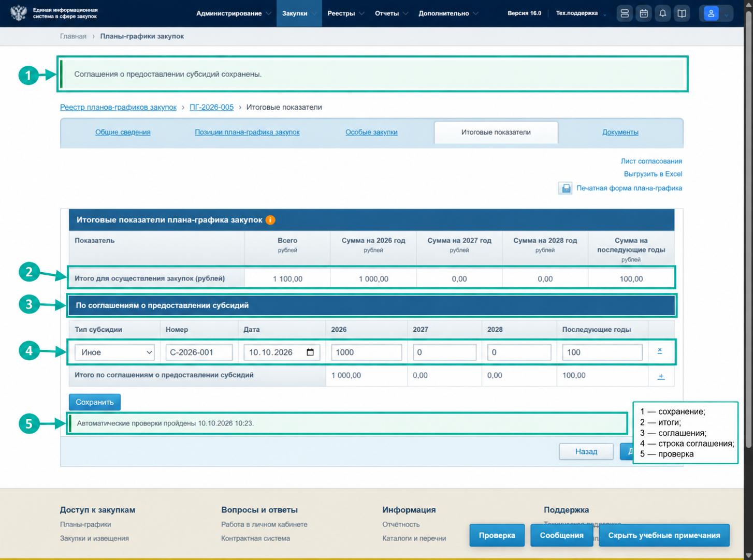The image size is (753, 560).
Task: Open the Лист согласования link
Action: pos(651,161)
